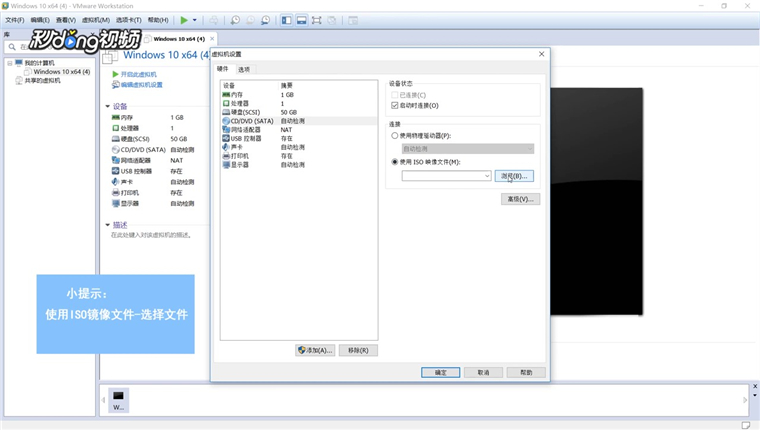Image resolution: width=760 pixels, height=430 pixels.
Task: Click 声卡 icon in main window list
Action: click(115, 182)
